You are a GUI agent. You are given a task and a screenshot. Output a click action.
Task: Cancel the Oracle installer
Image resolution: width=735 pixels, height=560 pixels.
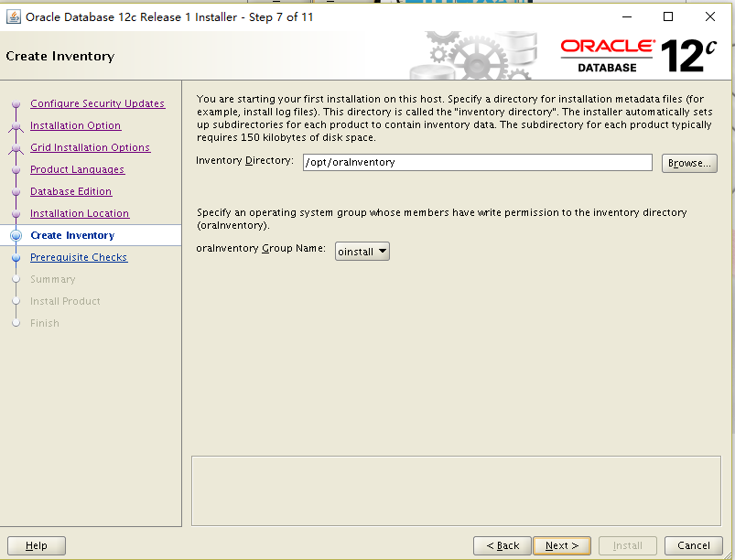pyautogui.click(x=693, y=545)
